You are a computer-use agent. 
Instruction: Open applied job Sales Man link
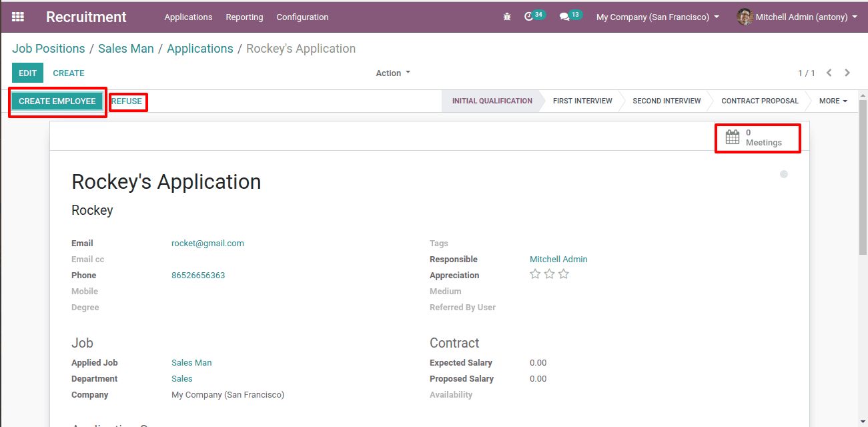click(191, 363)
